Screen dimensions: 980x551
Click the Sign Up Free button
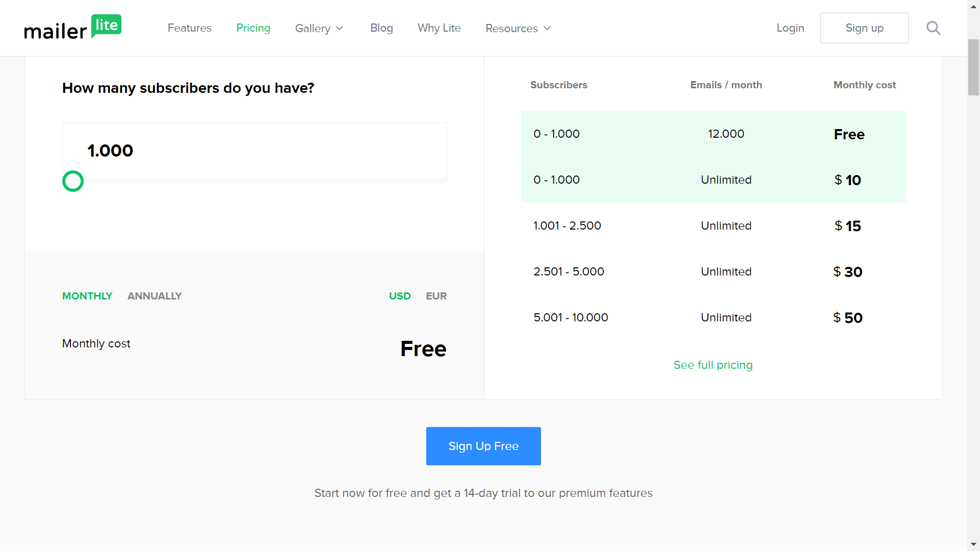(483, 446)
